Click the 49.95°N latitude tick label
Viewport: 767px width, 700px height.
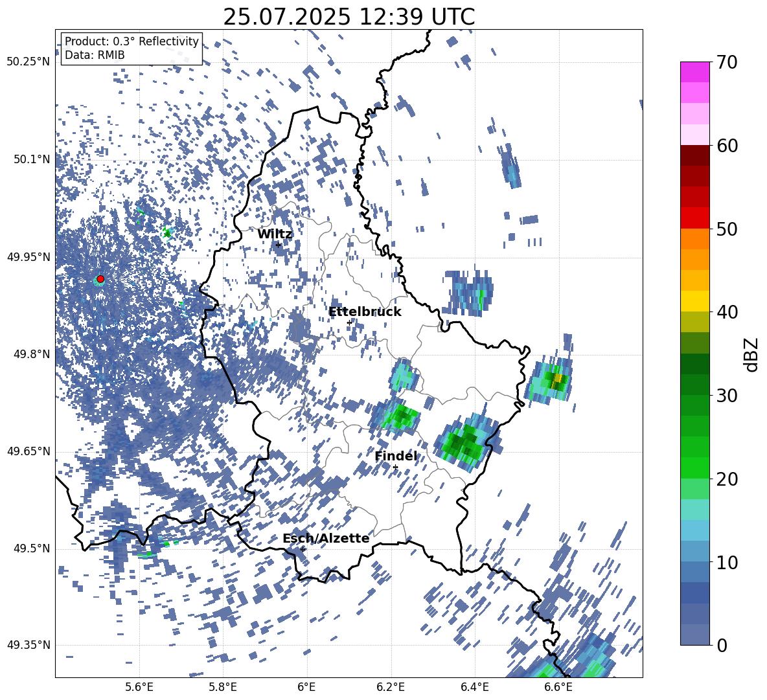tap(29, 257)
